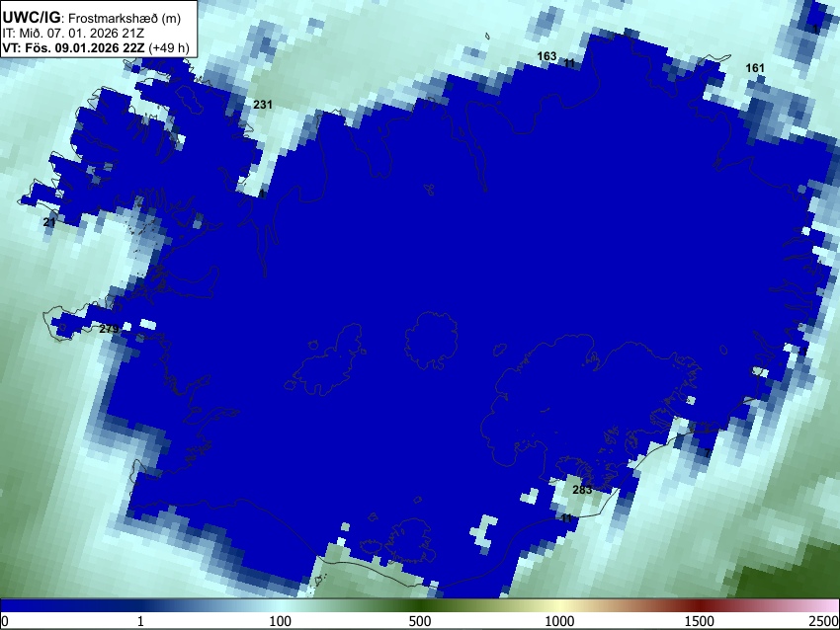Screen dimensions: 840x630
Task: Select the 279 value label on the map
Action: [109, 329]
